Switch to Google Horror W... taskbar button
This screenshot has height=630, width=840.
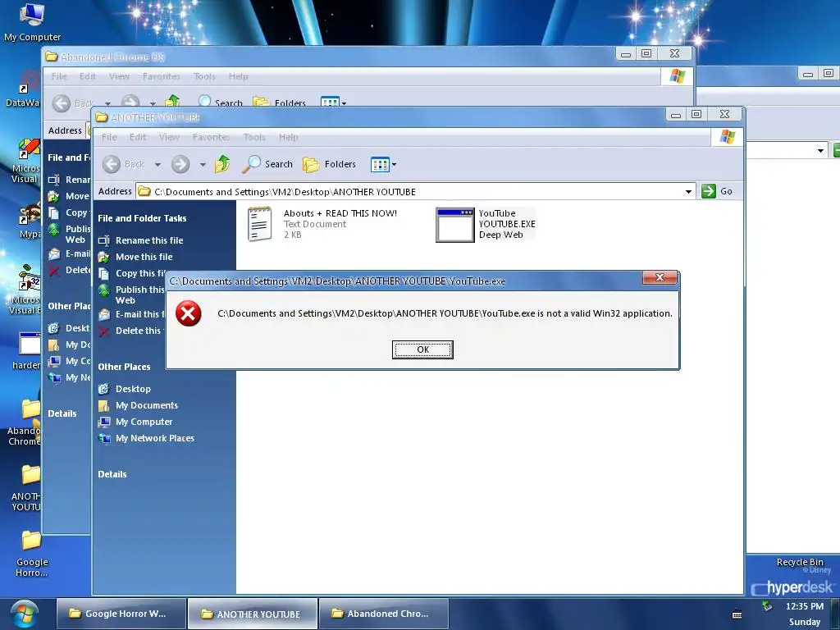121,614
